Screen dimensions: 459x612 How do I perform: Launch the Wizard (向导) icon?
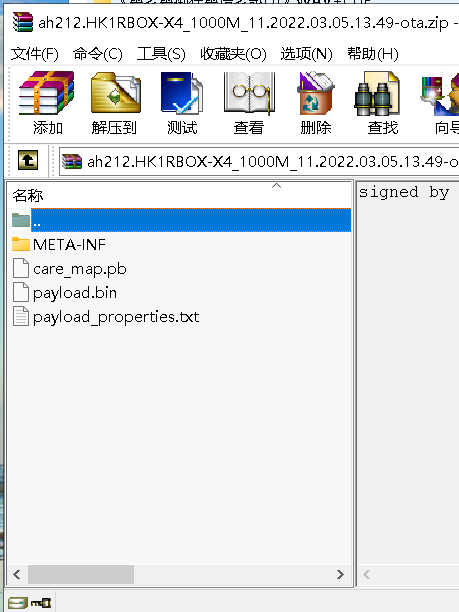440,94
